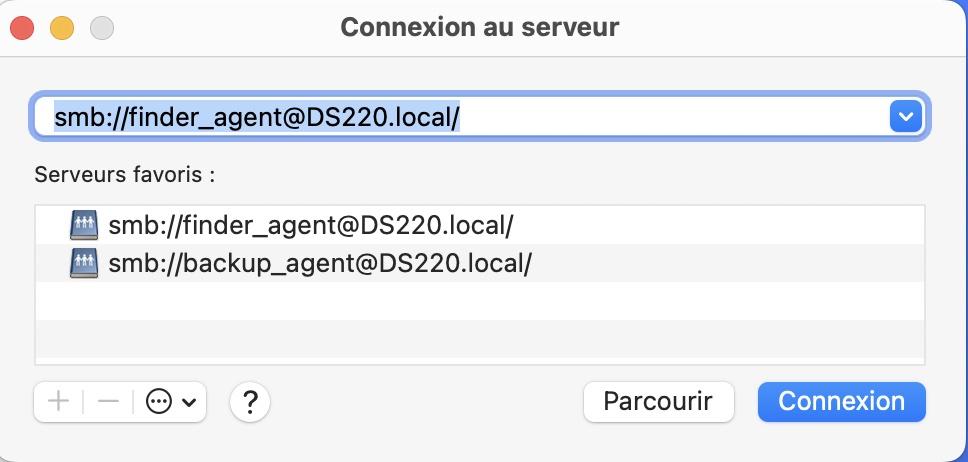Close the Connexion au serveur window
Image resolution: width=968 pixels, height=462 pixels.
[x=22, y=28]
